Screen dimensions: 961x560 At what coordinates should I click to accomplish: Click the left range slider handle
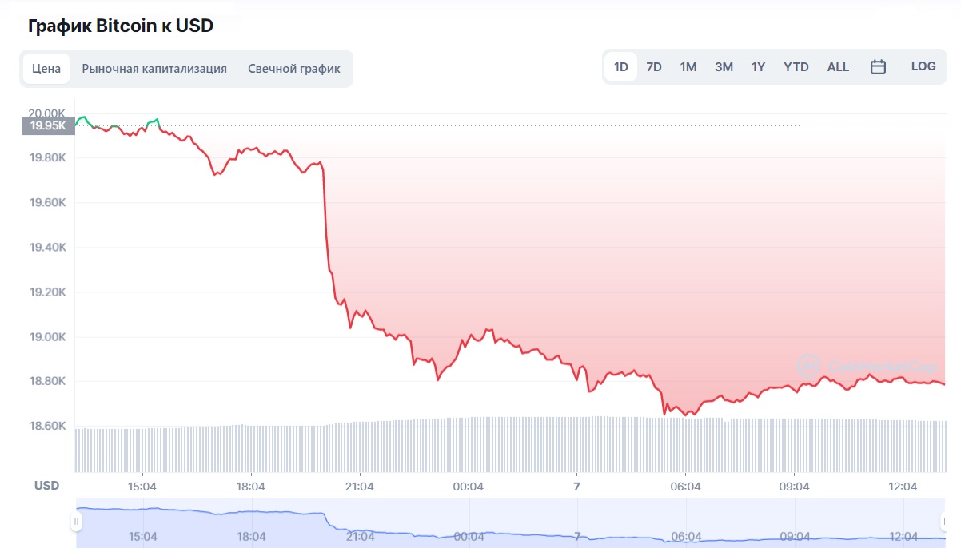point(76,522)
